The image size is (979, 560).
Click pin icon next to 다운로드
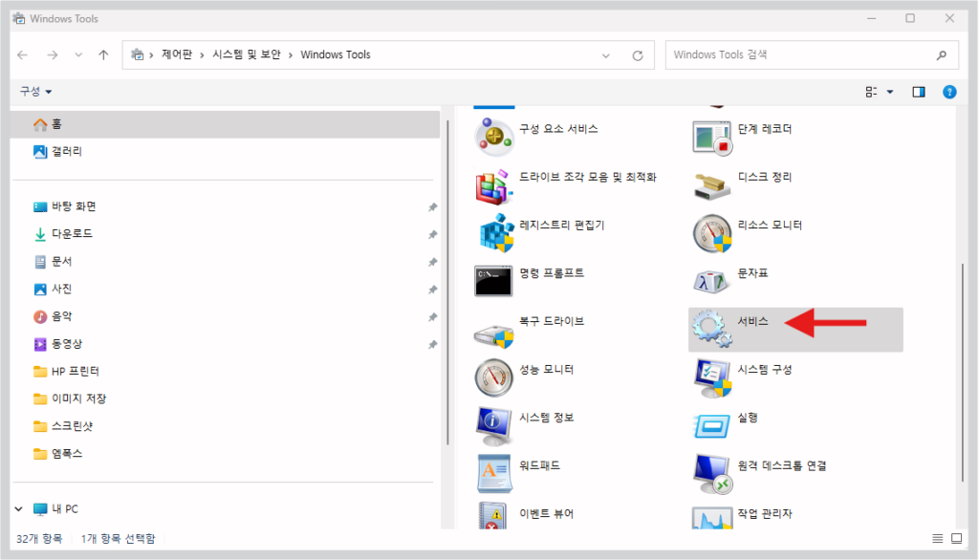click(433, 235)
